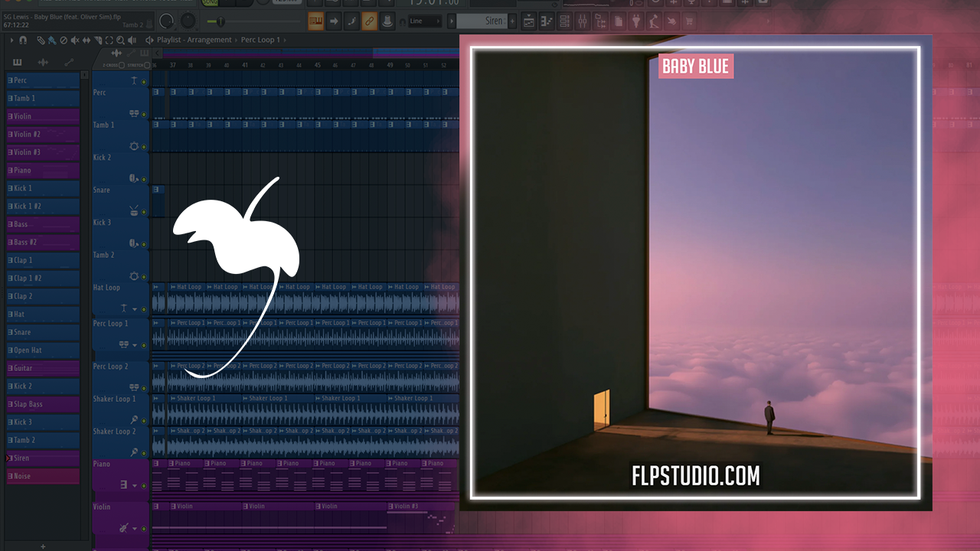The image size is (980, 551).
Task: Select the Mute tool in playlist toolbar
Action: point(74,40)
